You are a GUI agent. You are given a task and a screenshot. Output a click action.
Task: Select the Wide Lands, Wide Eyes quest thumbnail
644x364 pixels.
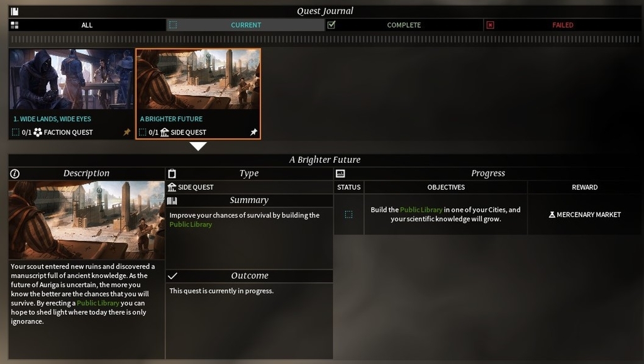pos(71,79)
